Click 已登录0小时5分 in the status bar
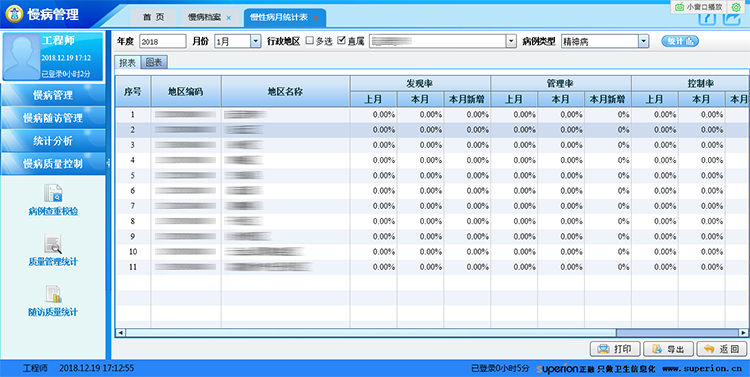 (x=500, y=368)
